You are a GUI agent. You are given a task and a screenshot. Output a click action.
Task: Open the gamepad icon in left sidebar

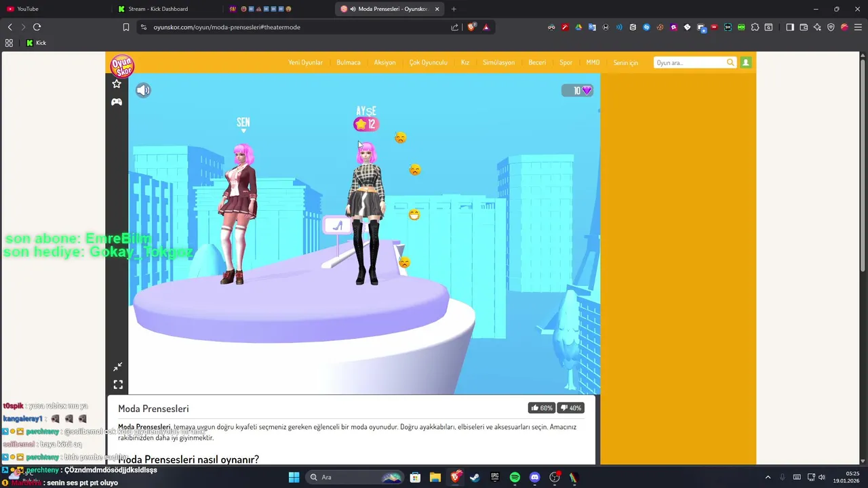[x=117, y=102]
